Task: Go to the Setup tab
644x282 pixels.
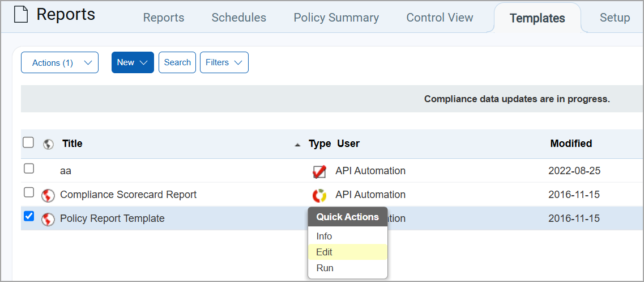Action: point(615,18)
